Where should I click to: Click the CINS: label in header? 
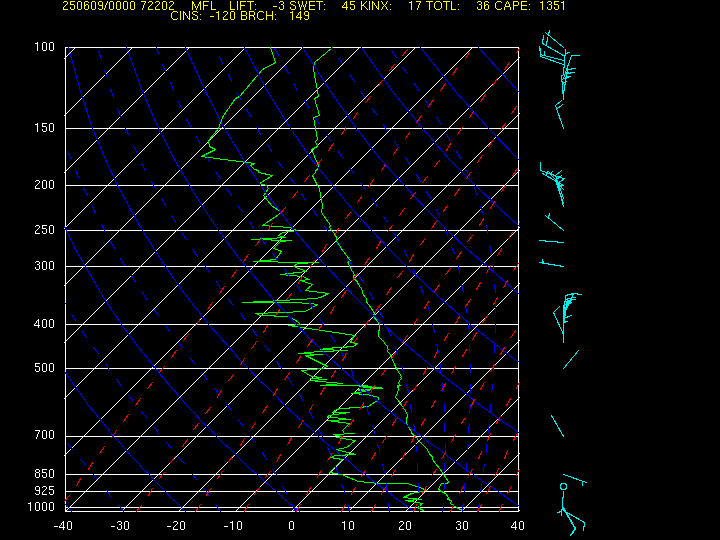pyautogui.click(x=186, y=16)
